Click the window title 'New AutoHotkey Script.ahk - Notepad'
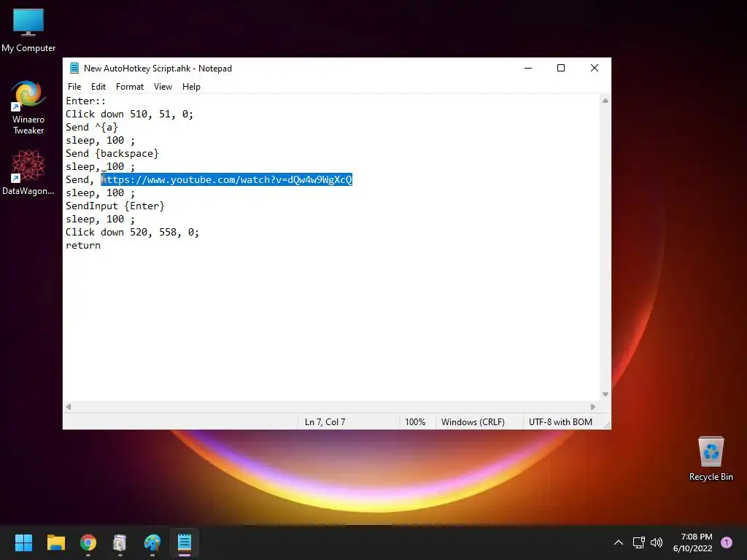The image size is (747, 560). click(x=158, y=68)
